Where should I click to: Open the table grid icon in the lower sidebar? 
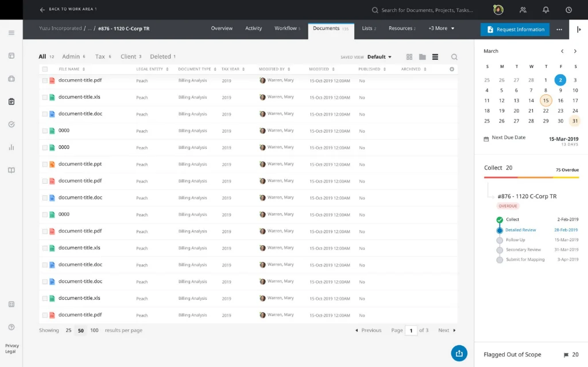(x=11, y=304)
